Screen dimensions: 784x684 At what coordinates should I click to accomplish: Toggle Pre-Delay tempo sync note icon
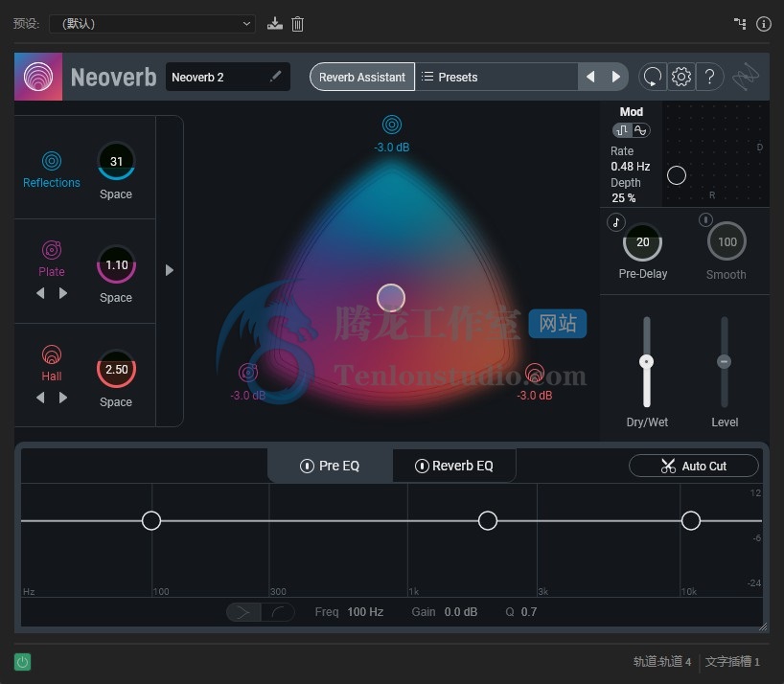[x=616, y=222]
